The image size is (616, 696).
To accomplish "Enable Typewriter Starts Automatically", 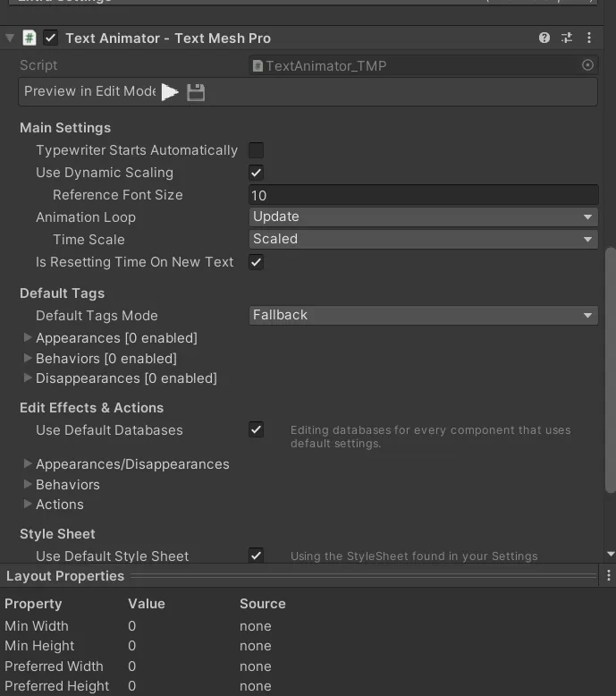I will [x=256, y=150].
